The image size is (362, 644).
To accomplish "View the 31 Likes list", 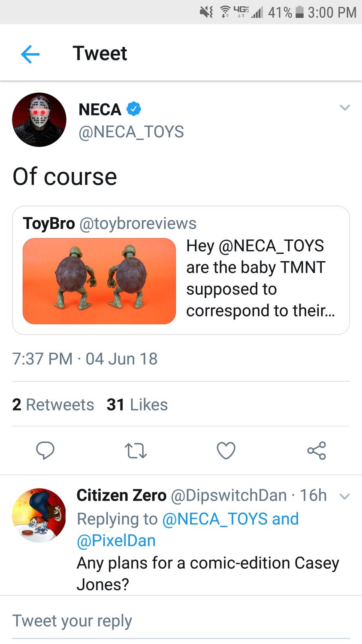I will [x=137, y=404].
